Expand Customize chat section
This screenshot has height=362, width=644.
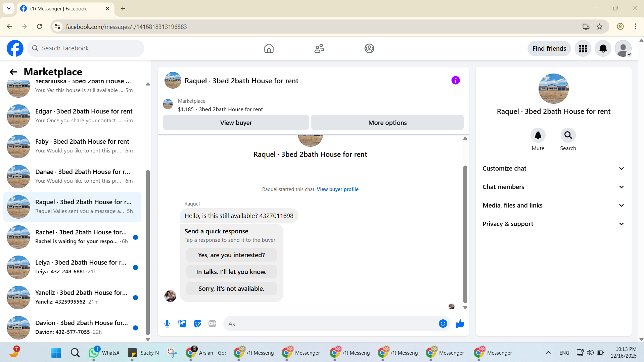553,169
